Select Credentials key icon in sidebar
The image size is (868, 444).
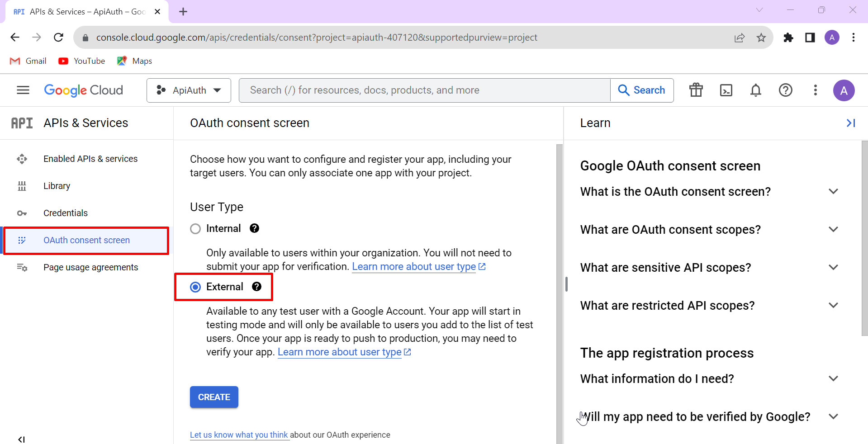click(22, 213)
